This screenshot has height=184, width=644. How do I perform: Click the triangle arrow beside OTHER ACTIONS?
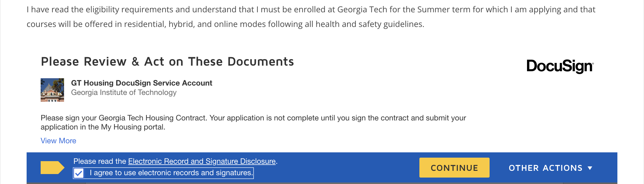point(590,168)
